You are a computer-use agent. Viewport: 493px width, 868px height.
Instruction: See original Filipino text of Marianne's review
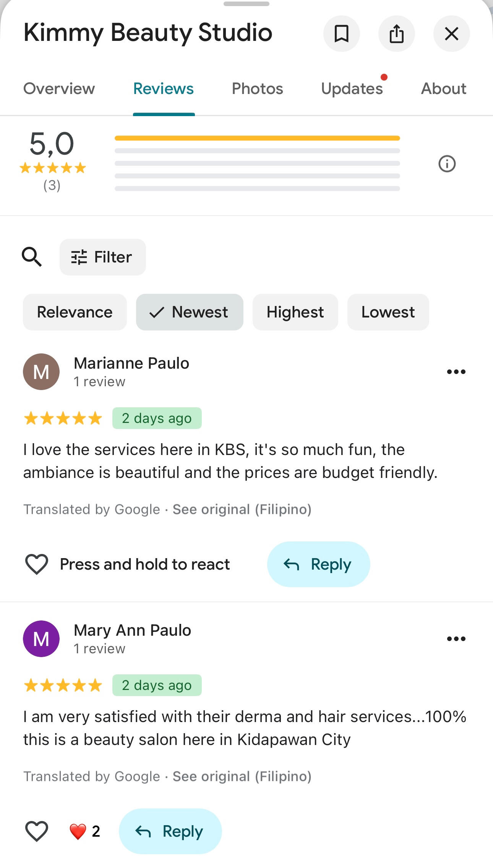(x=242, y=509)
